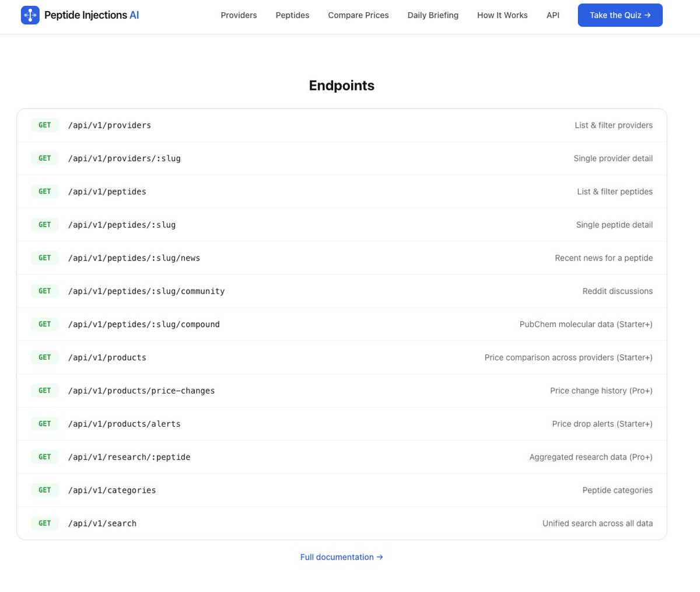Image resolution: width=700 pixels, height=592 pixels.
Task: Click 'Price change history (Pro+)' text
Action: pyautogui.click(x=601, y=391)
